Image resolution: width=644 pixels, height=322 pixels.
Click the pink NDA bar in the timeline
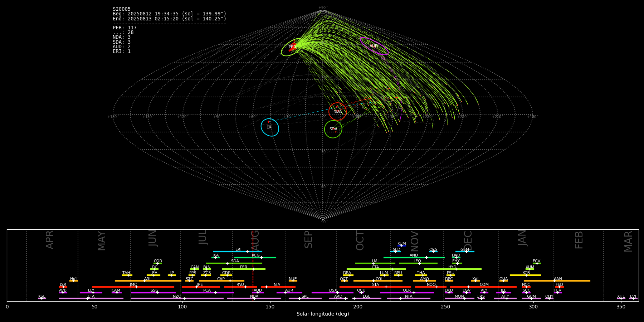[254, 298]
